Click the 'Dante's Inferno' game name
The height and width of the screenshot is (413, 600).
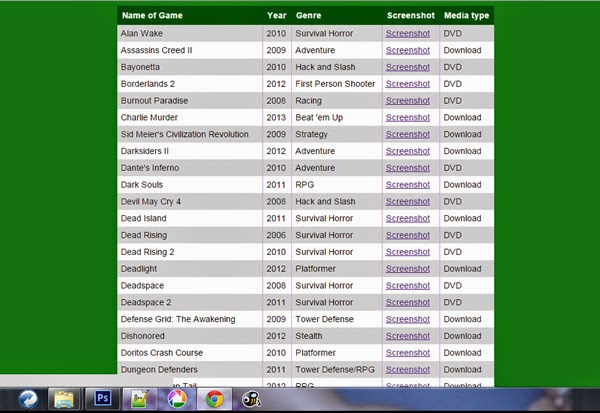[150, 168]
